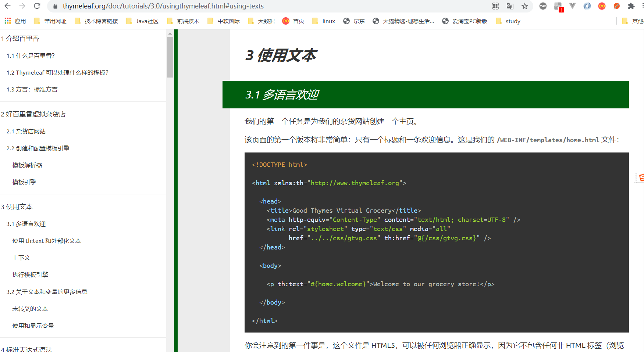Screen dimensions: 644x352
Task: Open the 技术博客链接 bookmarks folder
Action: (96, 21)
